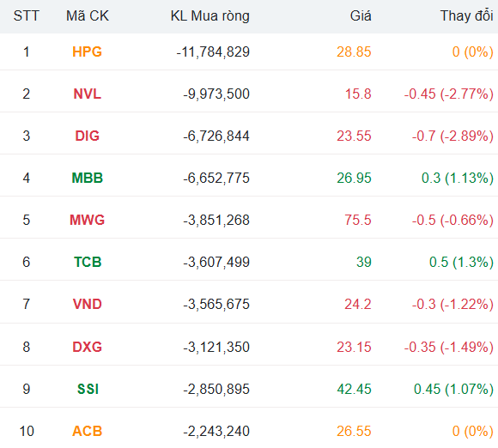Screen dimensions: 498x448
Task: Click rank number 1 in HPG row
Action: click(x=27, y=51)
